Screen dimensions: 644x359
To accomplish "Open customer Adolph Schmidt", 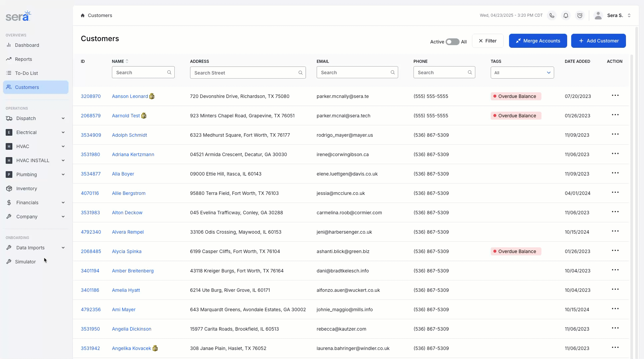I will (x=129, y=135).
